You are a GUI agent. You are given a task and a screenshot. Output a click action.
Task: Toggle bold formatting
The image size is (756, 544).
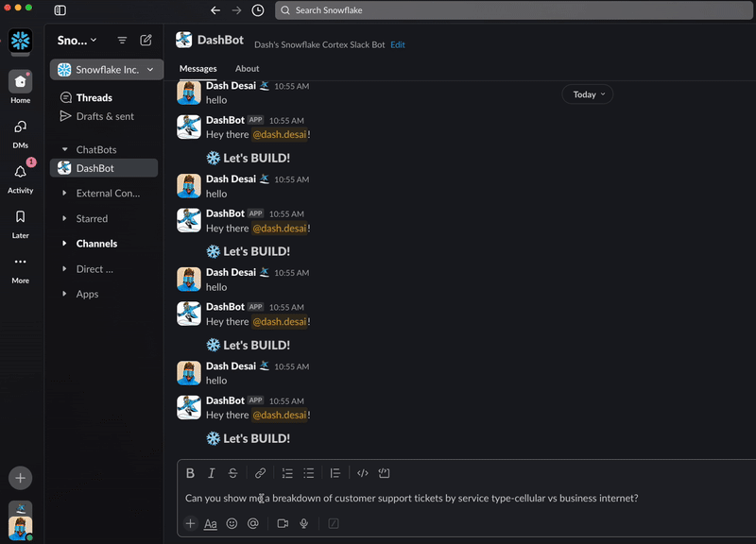tap(191, 473)
